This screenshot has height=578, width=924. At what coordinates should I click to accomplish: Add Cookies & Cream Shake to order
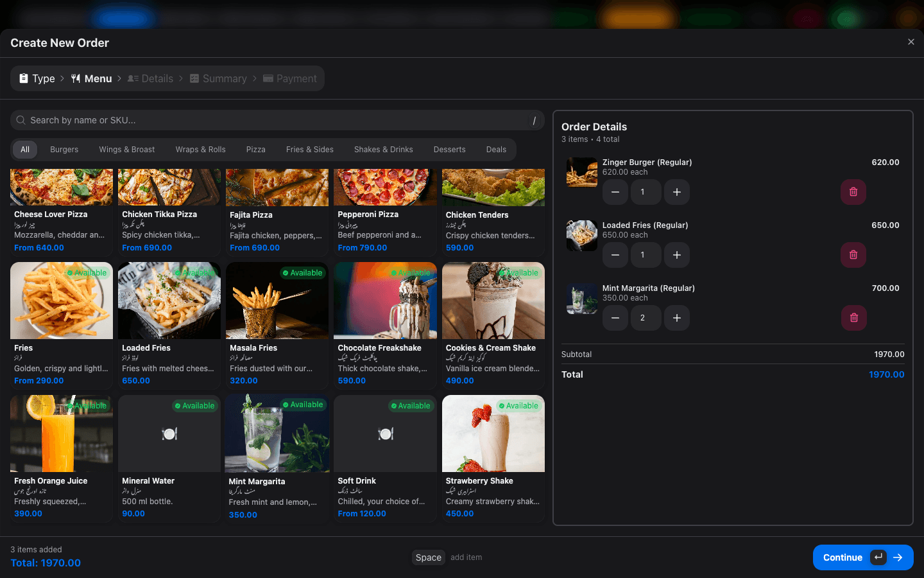pyautogui.click(x=493, y=326)
